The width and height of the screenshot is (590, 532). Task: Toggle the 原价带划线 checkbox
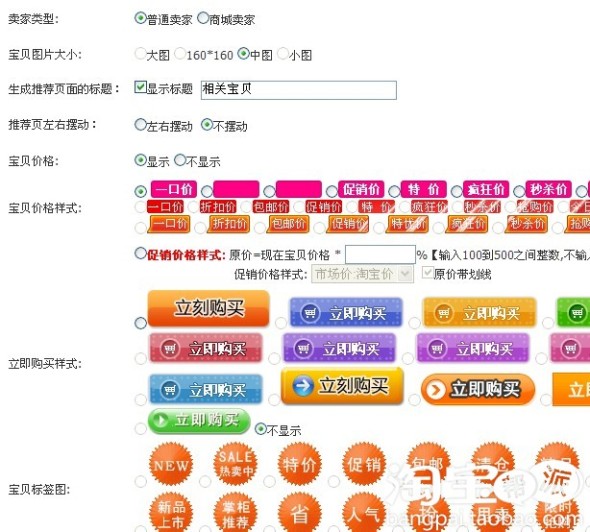pos(427,272)
